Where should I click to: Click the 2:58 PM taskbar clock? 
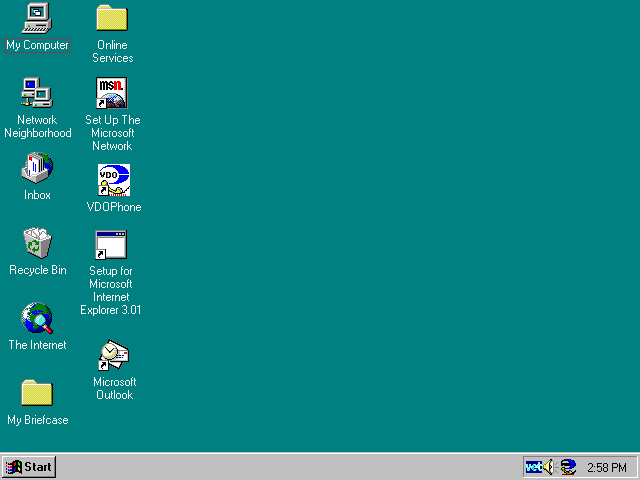coord(607,467)
